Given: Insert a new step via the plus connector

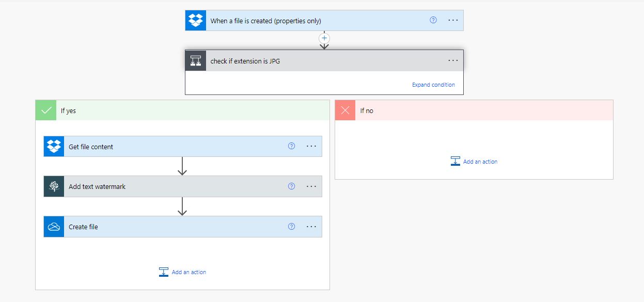Looking at the screenshot, I should coord(324,38).
